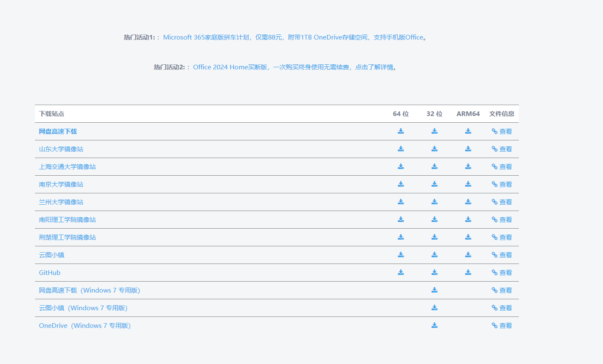Get 64-bit download from 南京大学镜像站
This screenshot has height=364, width=603.
click(x=401, y=184)
